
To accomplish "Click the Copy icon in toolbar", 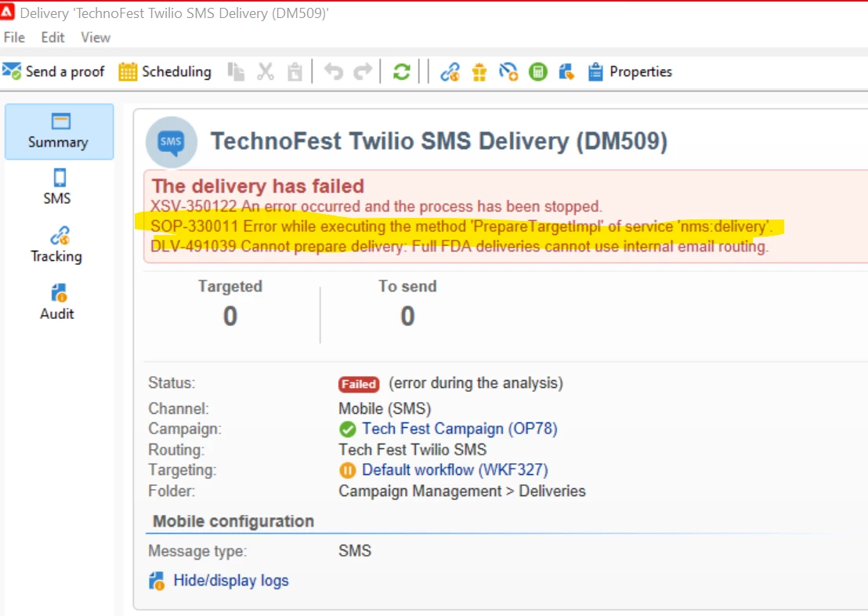I will pyautogui.click(x=237, y=72).
